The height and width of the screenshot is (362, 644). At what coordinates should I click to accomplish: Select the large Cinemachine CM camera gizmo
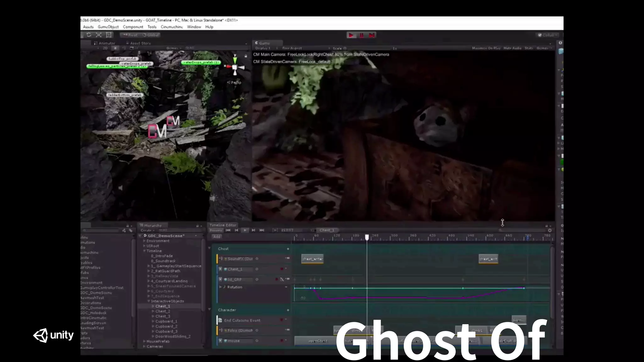pos(157,131)
